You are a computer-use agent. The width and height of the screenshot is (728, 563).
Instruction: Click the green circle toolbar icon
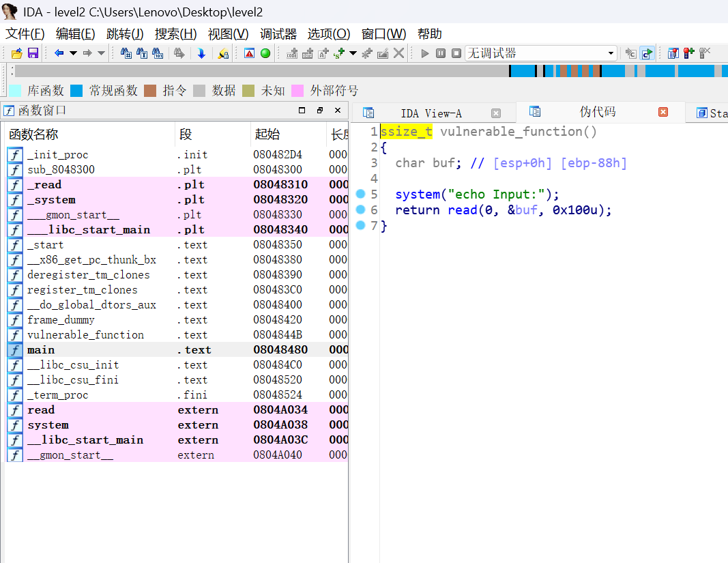(x=265, y=53)
